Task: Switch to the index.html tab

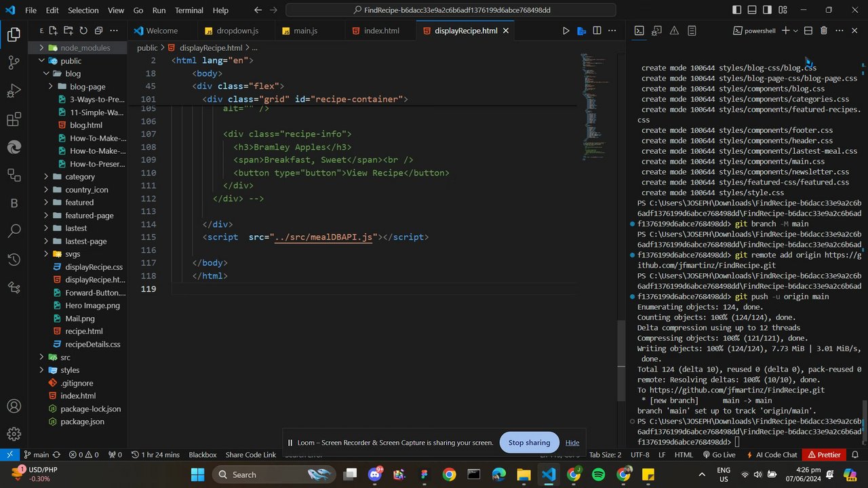Action: pos(381,30)
